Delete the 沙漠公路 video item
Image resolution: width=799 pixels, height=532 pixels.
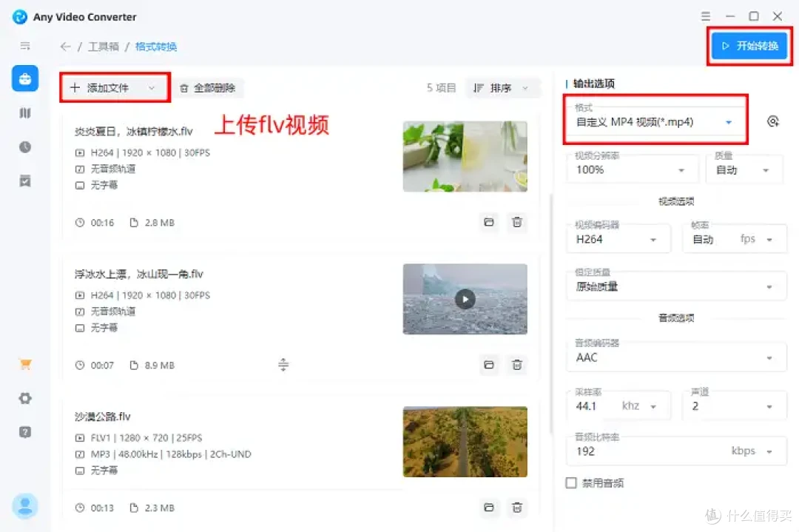click(516, 508)
